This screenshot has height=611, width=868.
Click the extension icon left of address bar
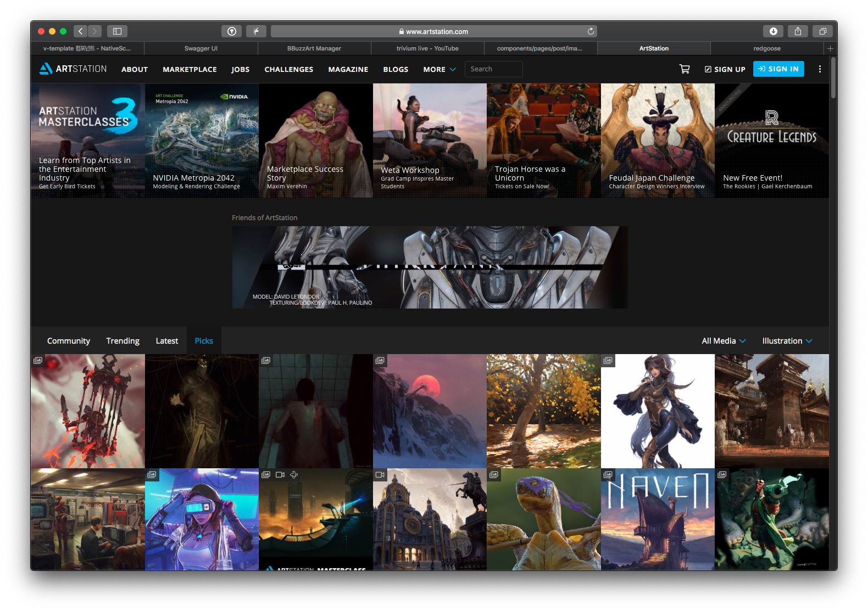click(x=256, y=31)
